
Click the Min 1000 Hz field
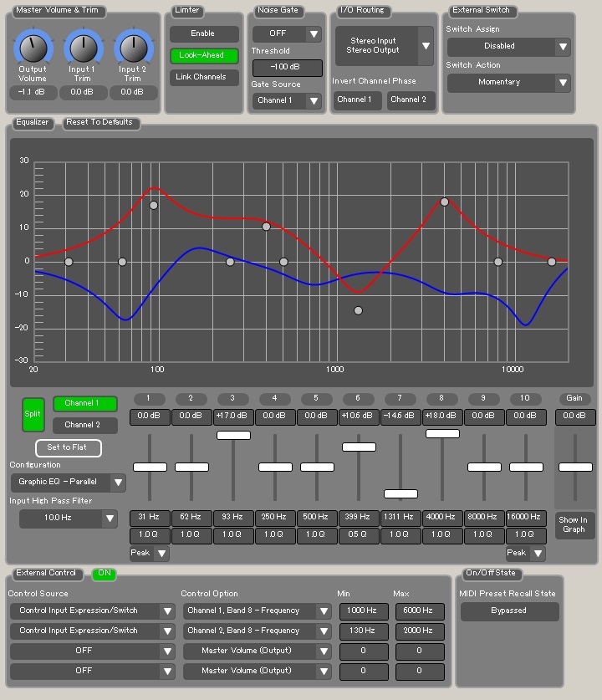pos(363,611)
